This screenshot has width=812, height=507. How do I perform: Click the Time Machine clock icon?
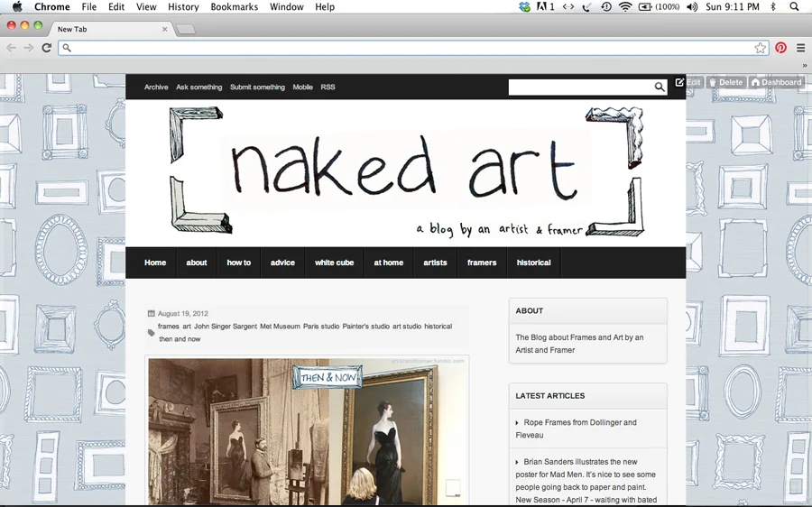pyautogui.click(x=606, y=6)
